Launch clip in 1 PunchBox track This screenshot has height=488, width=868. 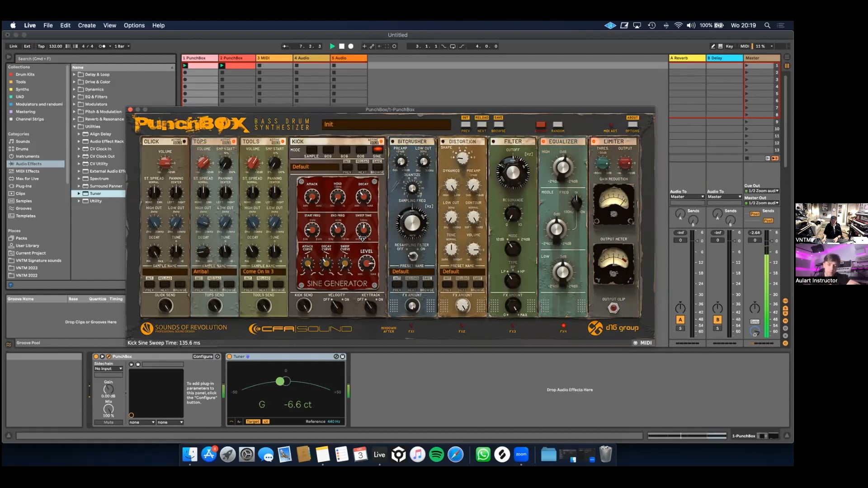(185, 66)
